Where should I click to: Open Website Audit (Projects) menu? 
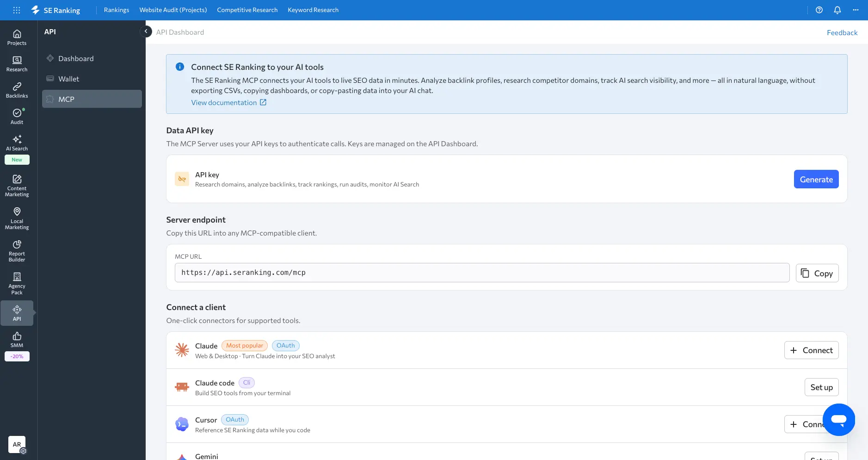(173, 10)
